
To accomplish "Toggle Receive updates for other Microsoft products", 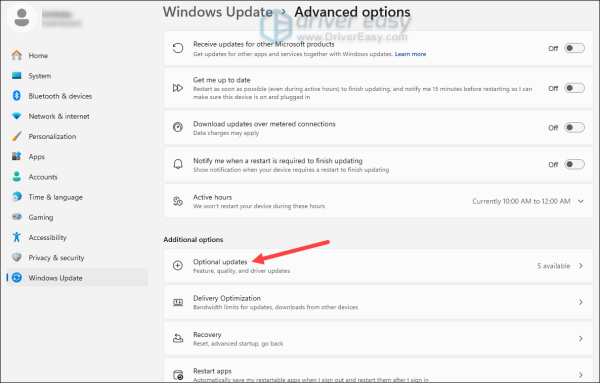I will point(574,48).
